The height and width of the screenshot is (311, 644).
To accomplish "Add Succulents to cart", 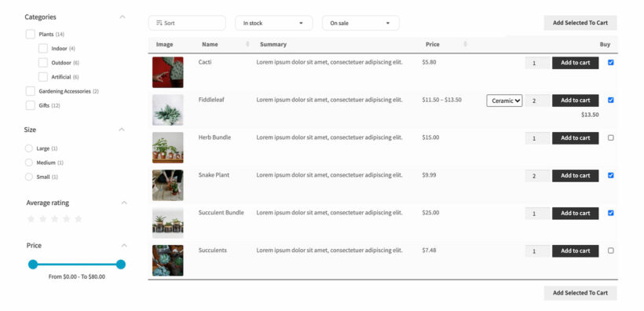I will pyautogui.click(x=576, y=251).
